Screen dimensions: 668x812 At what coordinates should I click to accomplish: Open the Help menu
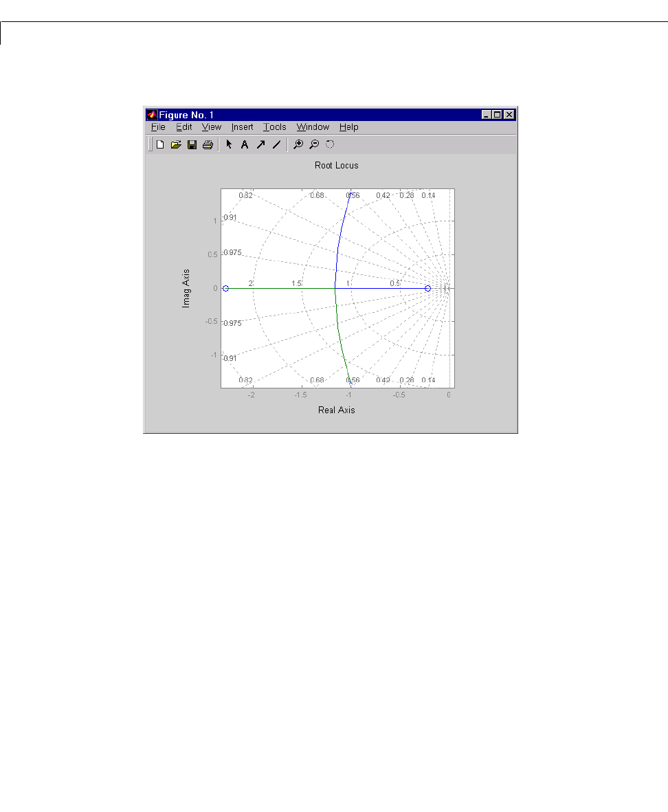point(348,127)
